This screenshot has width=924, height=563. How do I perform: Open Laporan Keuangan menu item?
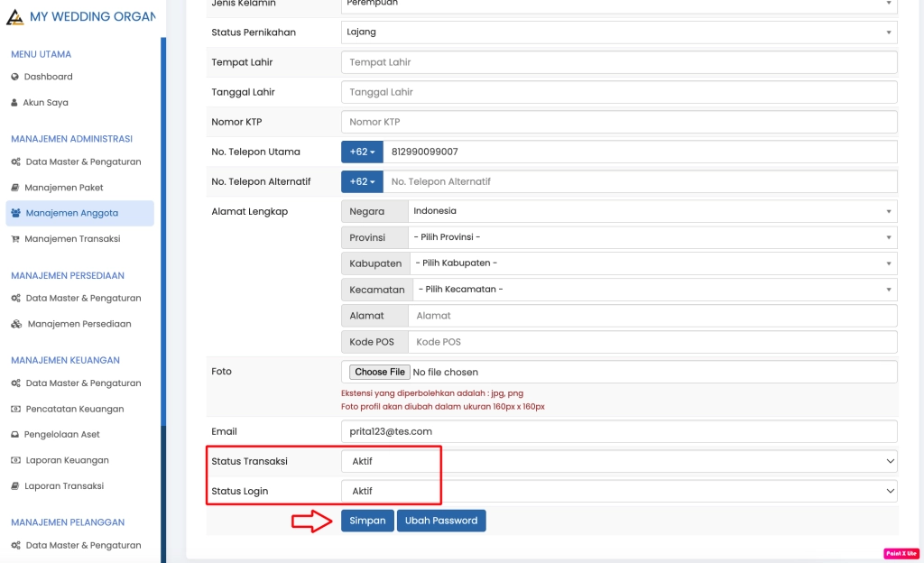[66, 460]
